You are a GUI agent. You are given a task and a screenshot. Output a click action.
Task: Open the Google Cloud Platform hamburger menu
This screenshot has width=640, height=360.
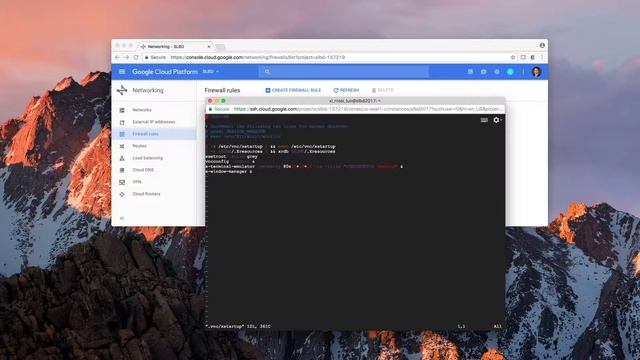(122, 72)
